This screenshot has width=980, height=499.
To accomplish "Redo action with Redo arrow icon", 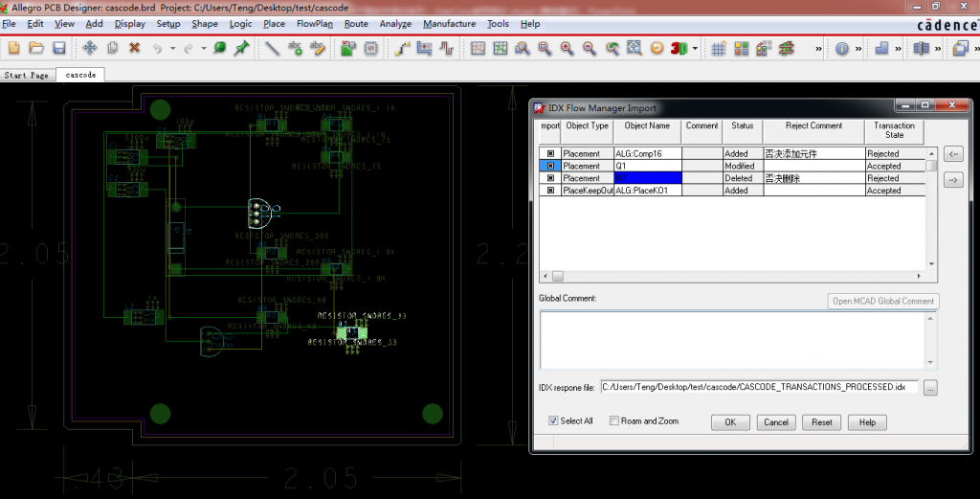I will coord(189,48).
